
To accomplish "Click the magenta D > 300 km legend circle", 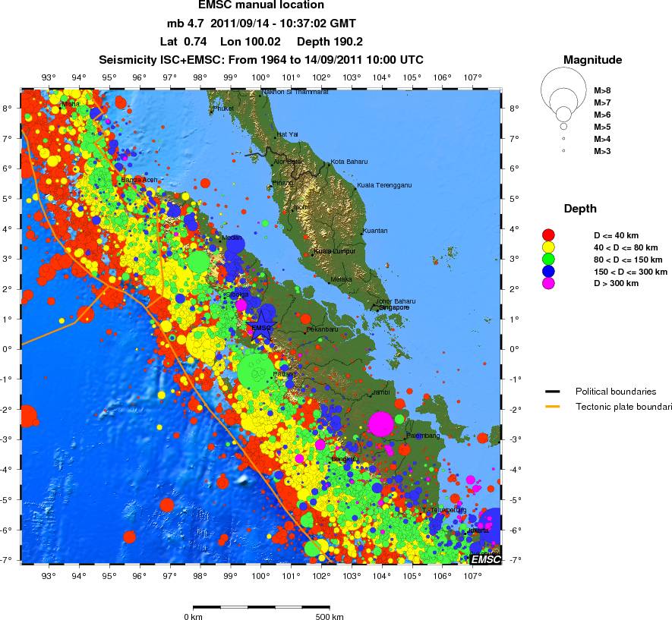I will coord(548,283).
